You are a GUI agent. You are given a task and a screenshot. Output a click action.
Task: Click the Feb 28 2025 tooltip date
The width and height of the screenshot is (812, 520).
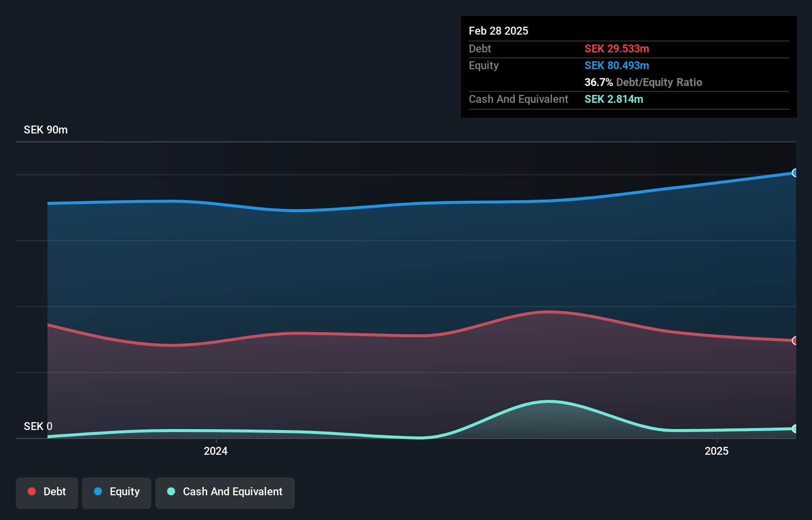(x=498, y=31)
